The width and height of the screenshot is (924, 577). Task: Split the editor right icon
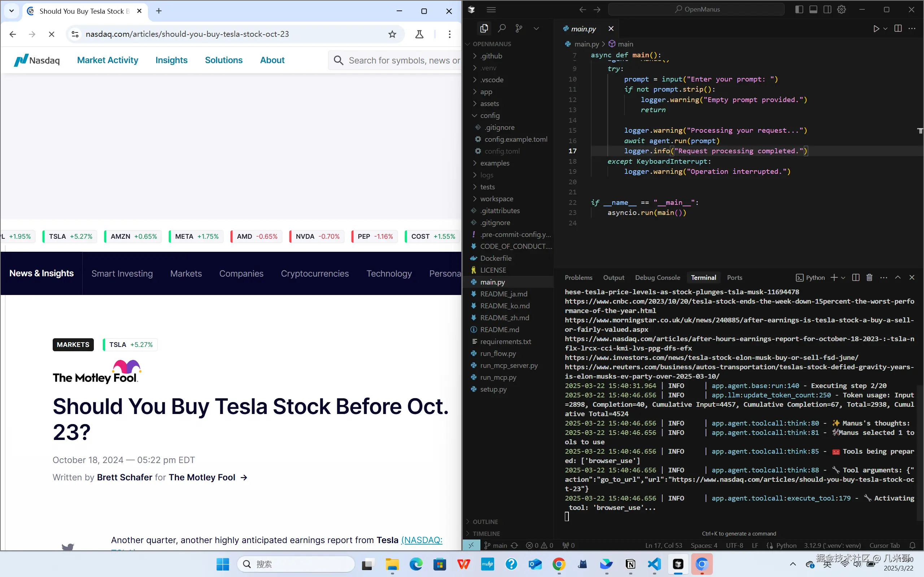898,28
